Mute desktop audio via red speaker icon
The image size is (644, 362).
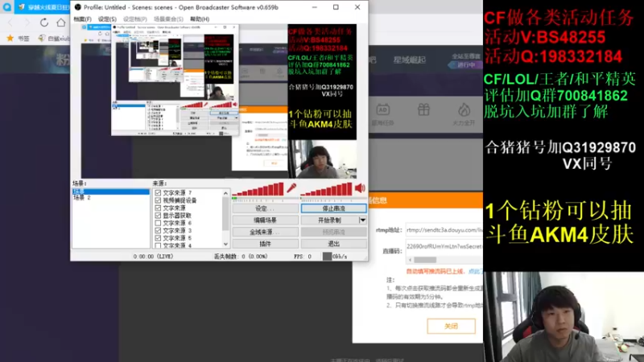click(x=360, y=188)
